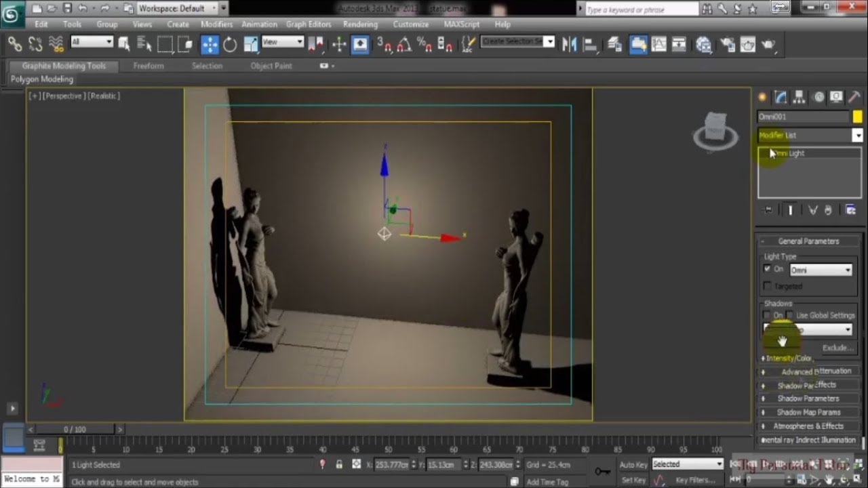Toggle the Angle Snap icon
This screenshot has height=488, width=868.
403,45
